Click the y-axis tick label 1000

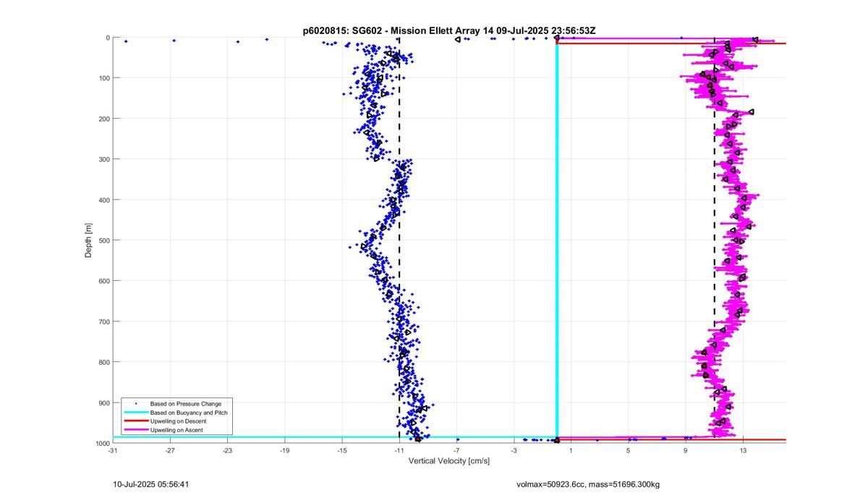point(101,443)
